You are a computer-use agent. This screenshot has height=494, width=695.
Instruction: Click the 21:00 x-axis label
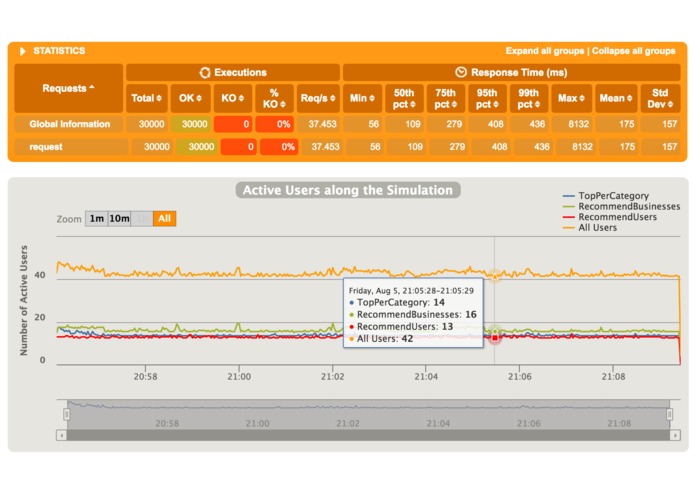pyautogui.click(x=239, y=377)
